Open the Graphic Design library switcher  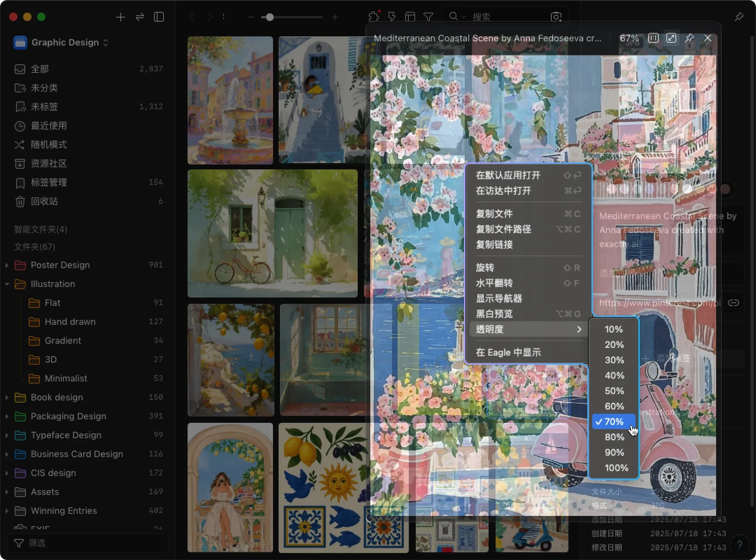point(61,42)
